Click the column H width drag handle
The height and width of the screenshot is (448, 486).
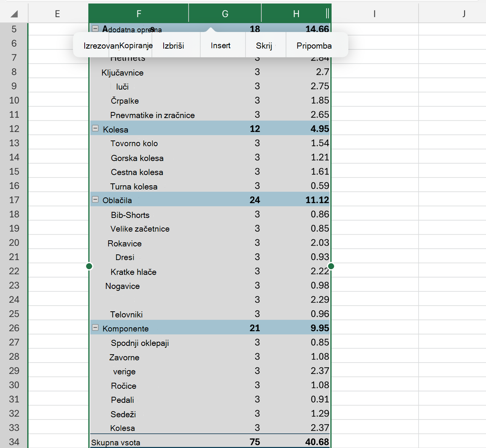[327, 14]
